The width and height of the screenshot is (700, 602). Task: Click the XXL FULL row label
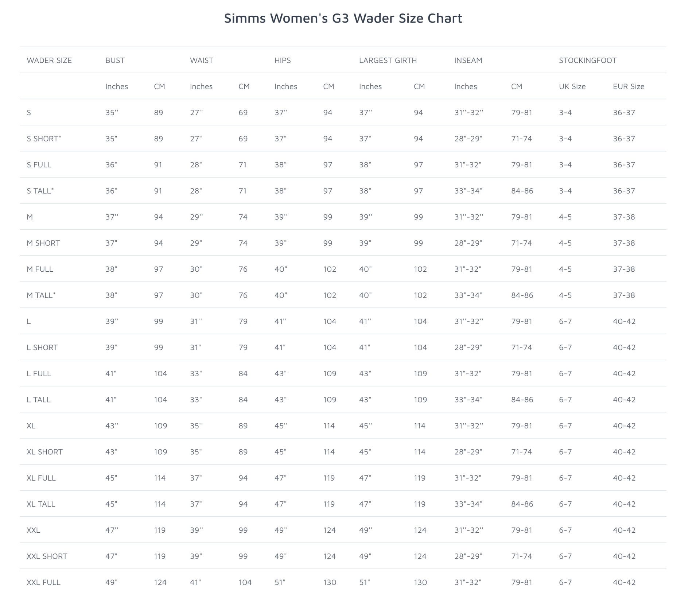[43, 583]
